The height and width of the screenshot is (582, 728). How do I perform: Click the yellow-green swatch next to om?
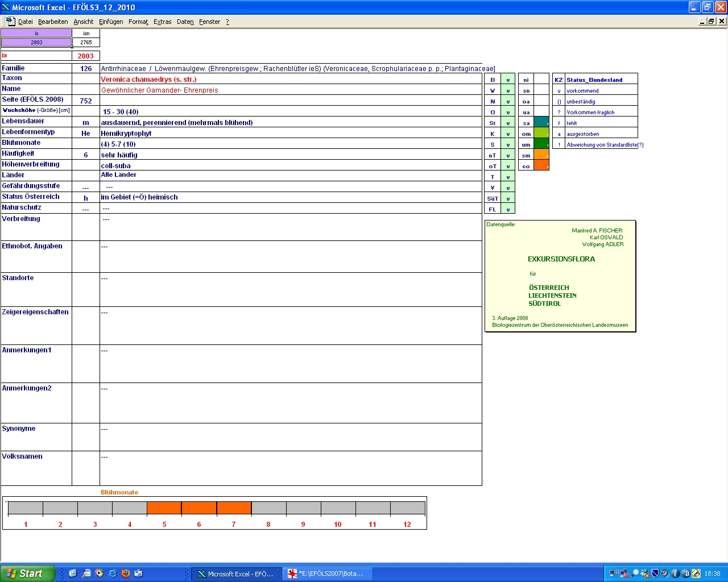point(541,133)
